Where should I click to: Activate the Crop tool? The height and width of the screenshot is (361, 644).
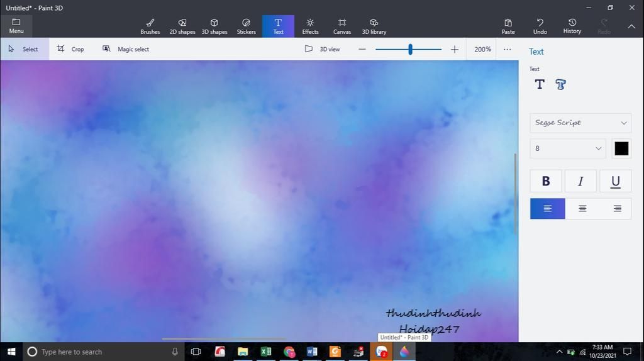[70, 49]
